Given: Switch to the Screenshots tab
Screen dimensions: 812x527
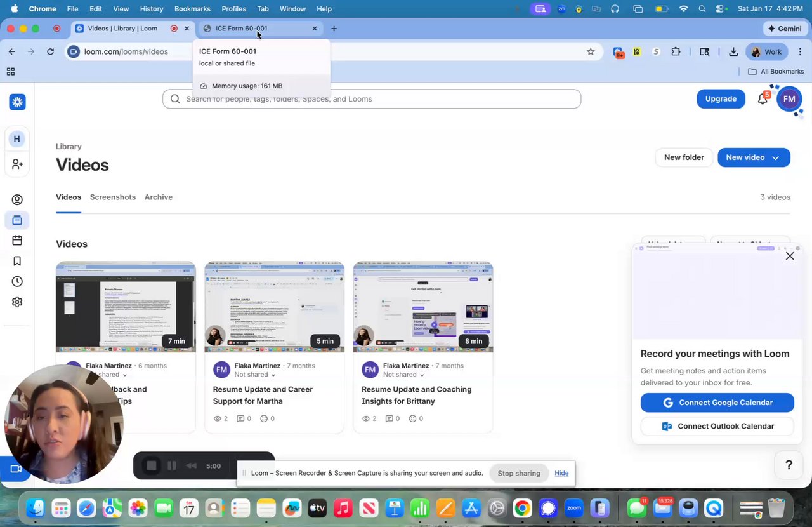Looking at the screenshot, I should click(x=113, y=197).
